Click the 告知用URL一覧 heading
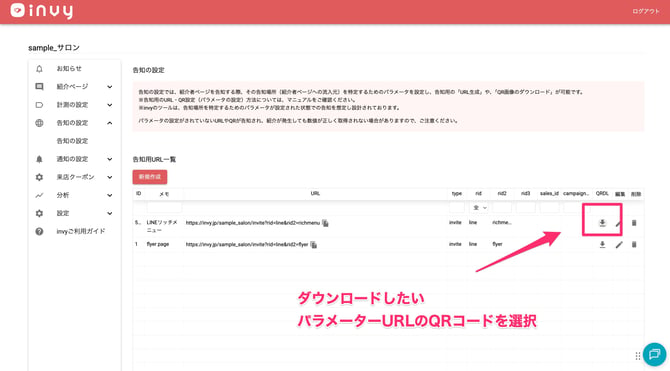The width and height of the screenshot is (670, 371). pyautogui.click(x=154, y=159)
